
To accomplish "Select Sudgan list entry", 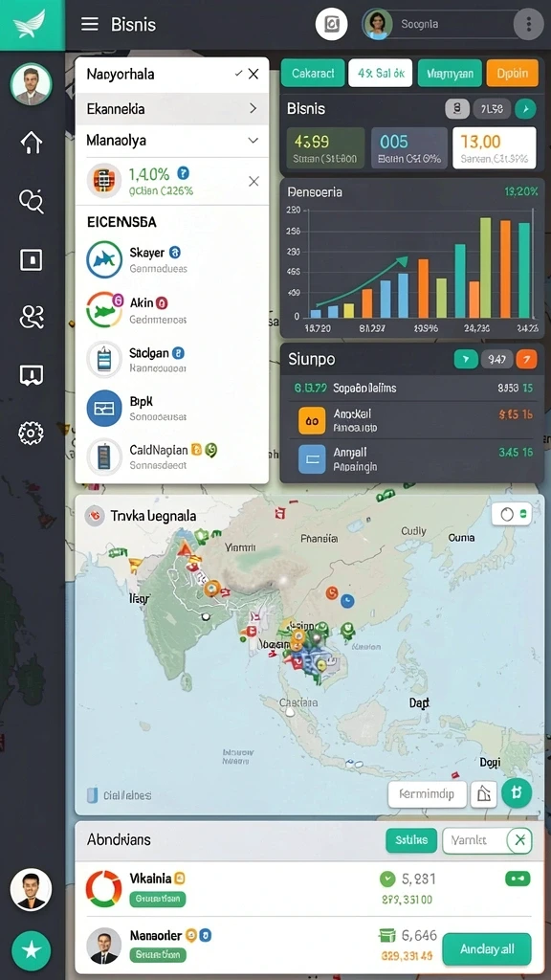I will pyautogui.click(x=172, y=360).
